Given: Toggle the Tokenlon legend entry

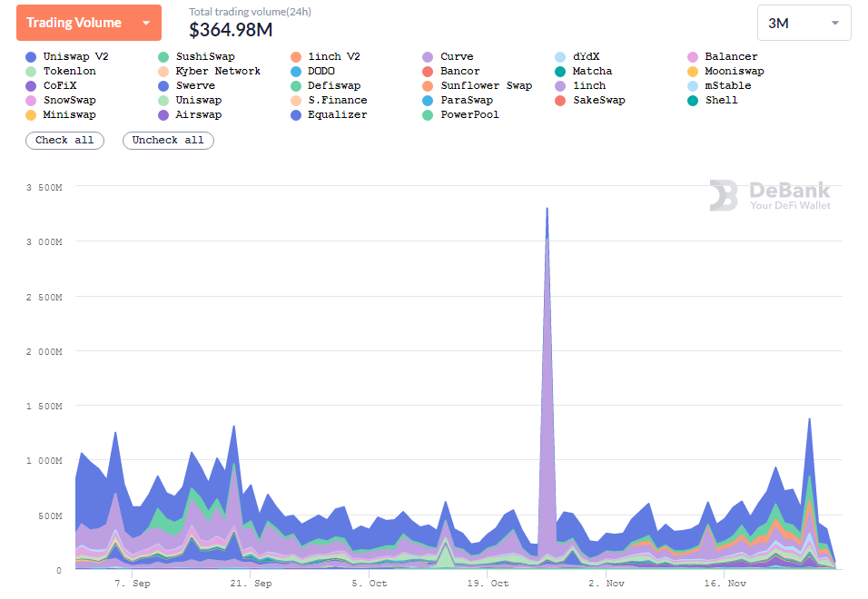Looking at the screenshot, I should [61, 72].
